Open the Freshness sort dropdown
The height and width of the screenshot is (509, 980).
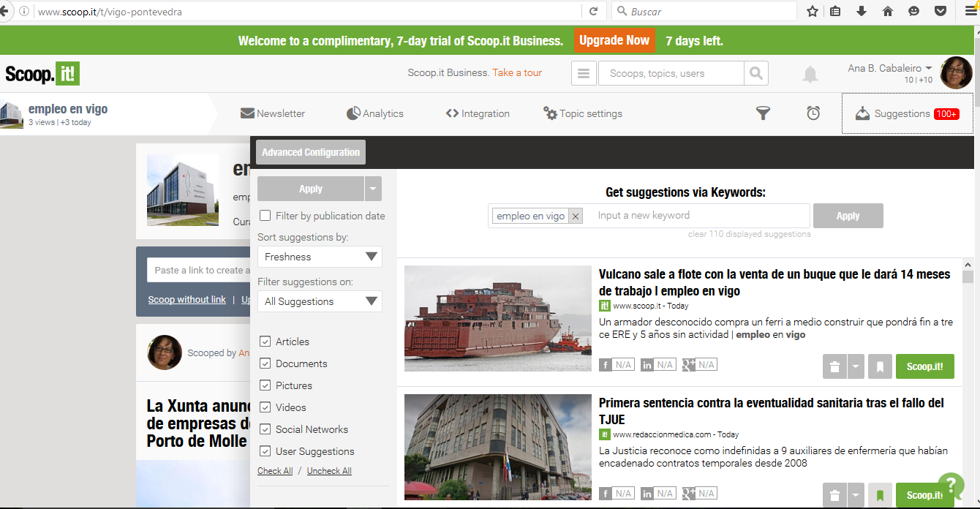pos(320,257)
